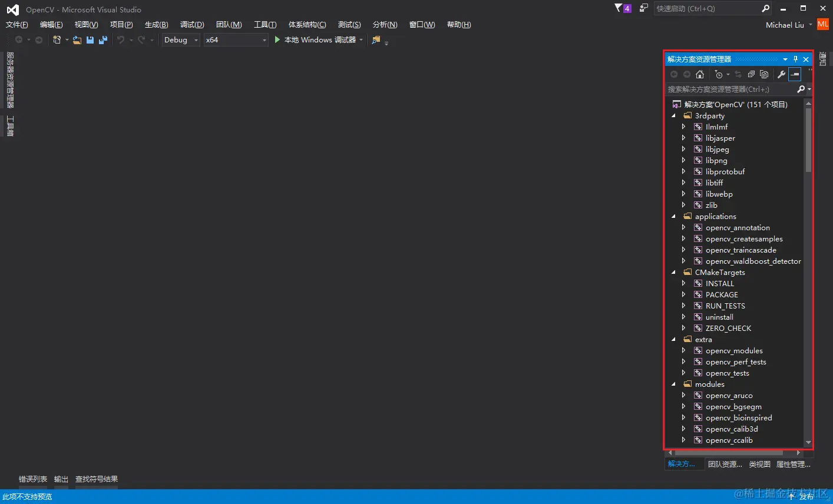833x504 pixels.
Task: Select the ZERO_CHECK project
Action: (728, 329)
